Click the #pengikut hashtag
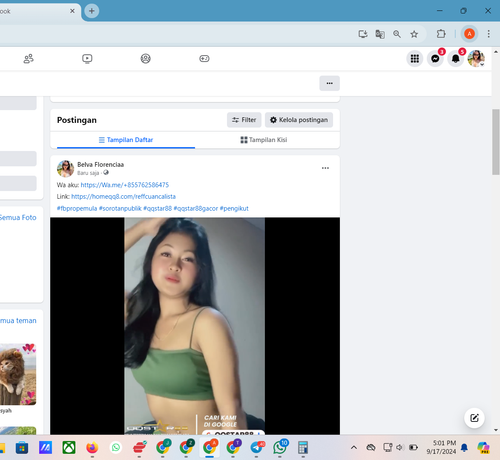Screen dimensions: 500x460 coord(234,209)
